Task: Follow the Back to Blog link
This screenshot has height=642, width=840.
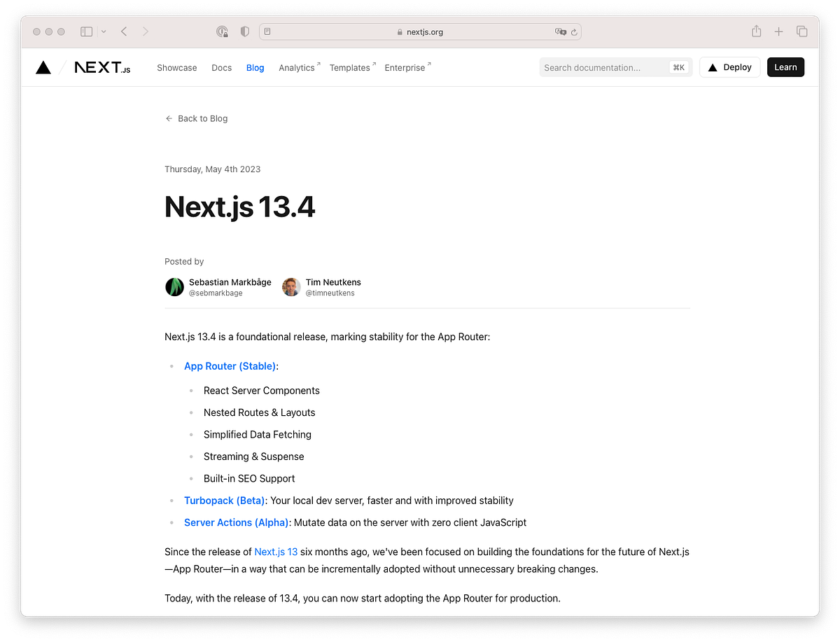Action: click(x=196, y=118)
